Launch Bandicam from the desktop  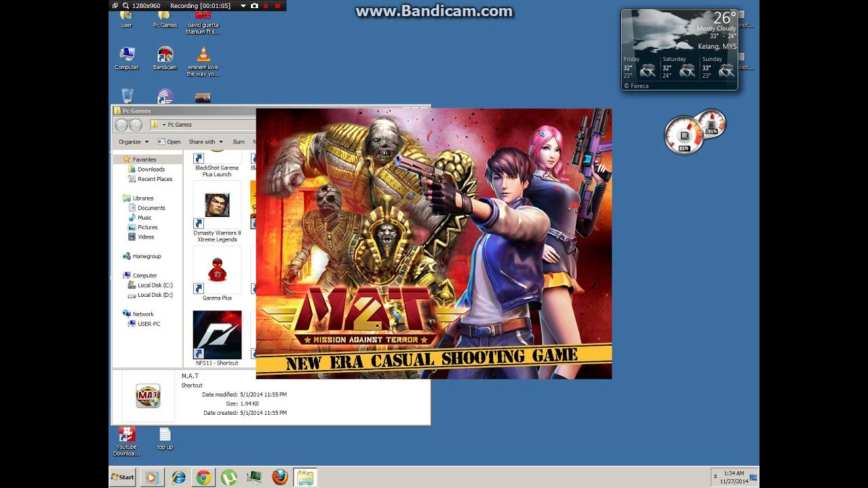point(165,58)
